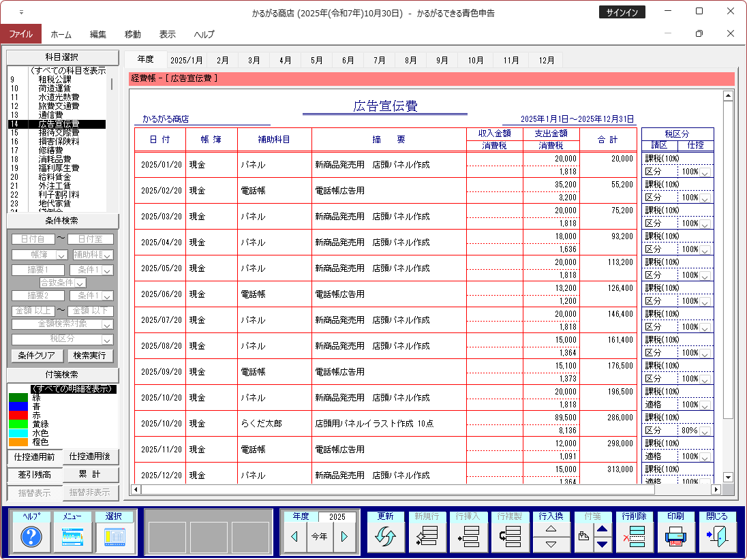Expand the 税区分 search dropdown

tap(107, 339)
